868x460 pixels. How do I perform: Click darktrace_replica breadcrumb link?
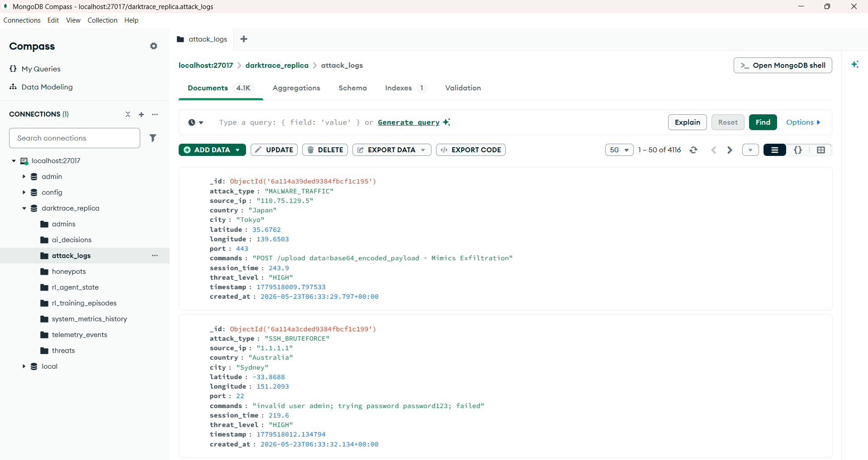tap(277, 66)
